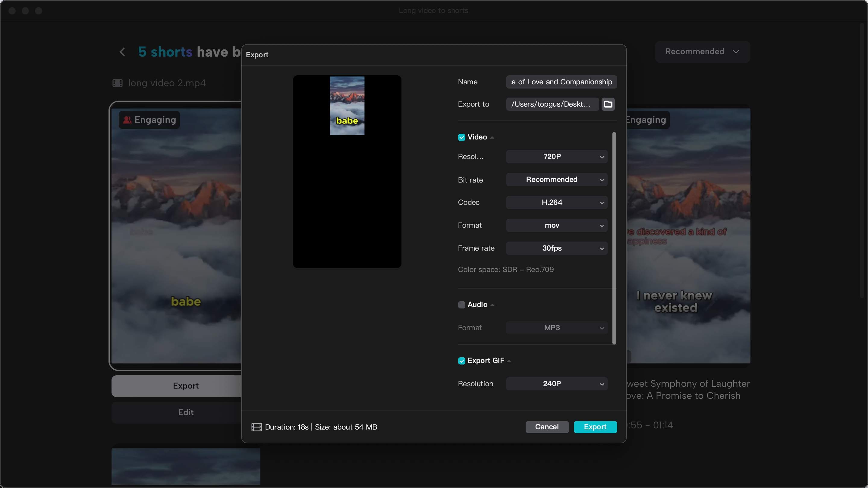
Task: Open the Codec H.264 dropdown
Action: pos(557,202)
